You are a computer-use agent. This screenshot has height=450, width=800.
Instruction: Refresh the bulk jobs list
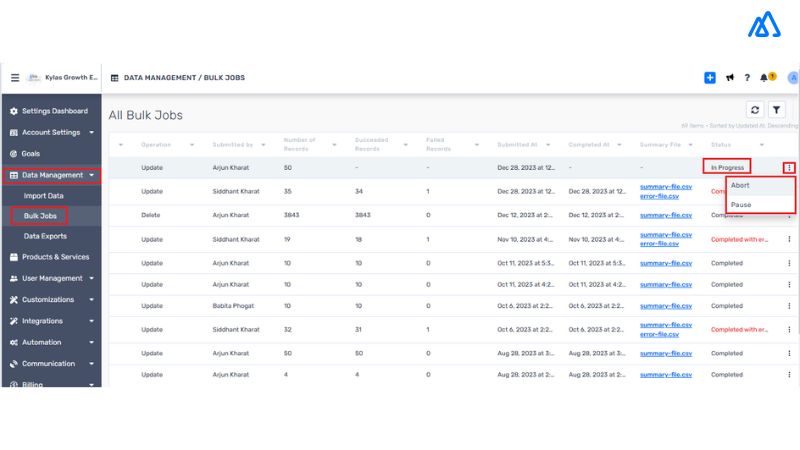tap(755, 110)
